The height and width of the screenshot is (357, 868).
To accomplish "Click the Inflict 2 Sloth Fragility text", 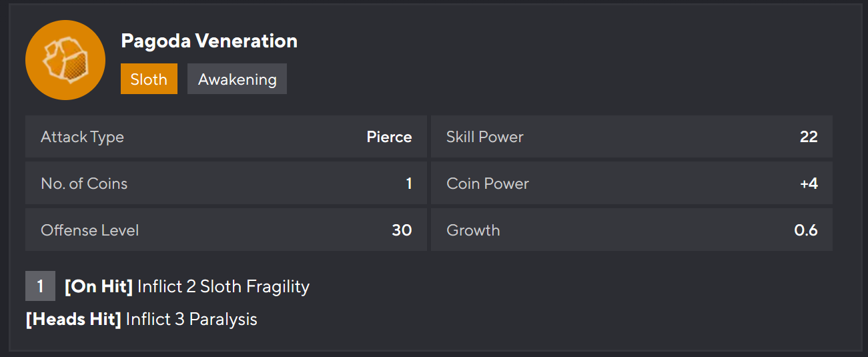I will pyautogui.click(x=224, y=287).
